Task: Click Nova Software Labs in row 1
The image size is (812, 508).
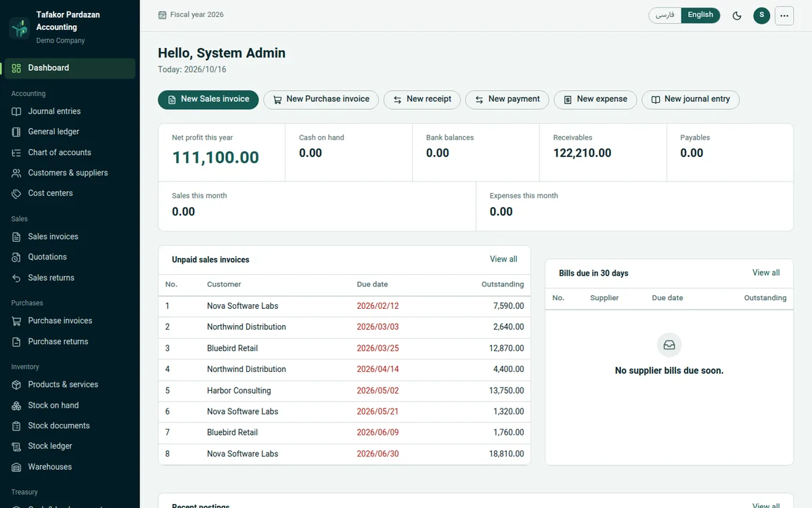Action: (x=242, y=306)
